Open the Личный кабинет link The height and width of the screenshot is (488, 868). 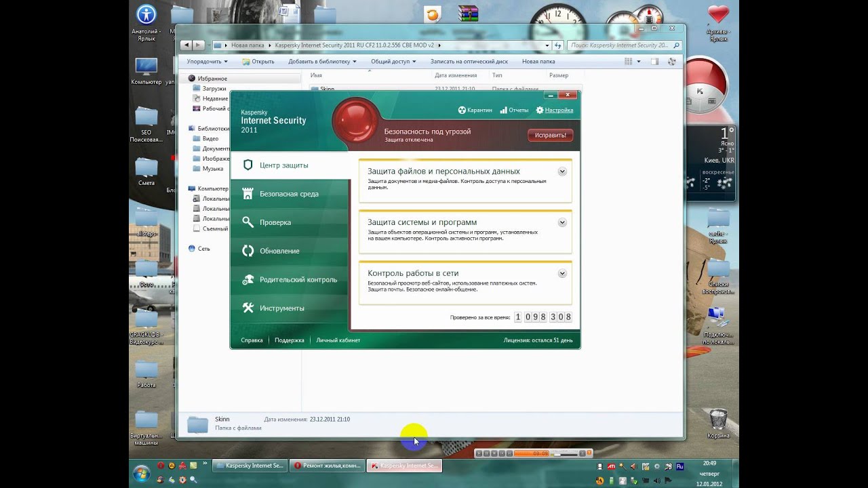point(338,340)
